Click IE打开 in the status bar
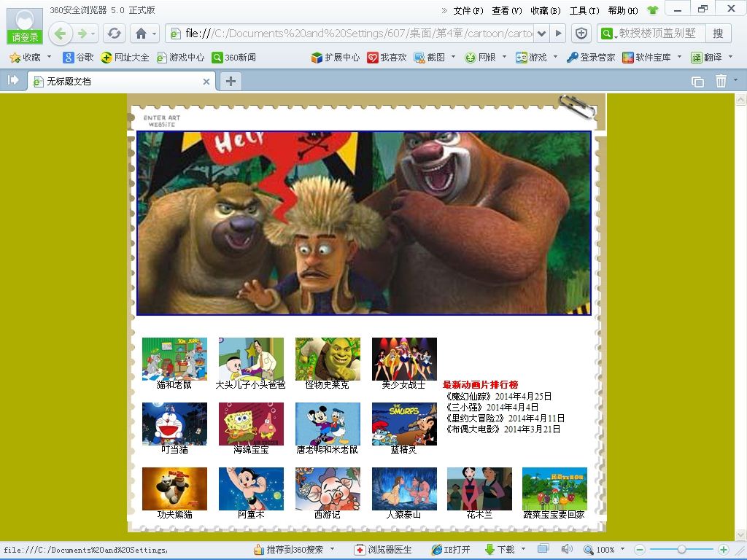Viewport: 747px width, 560px height. pyautogui.click(x=451, y=550)
